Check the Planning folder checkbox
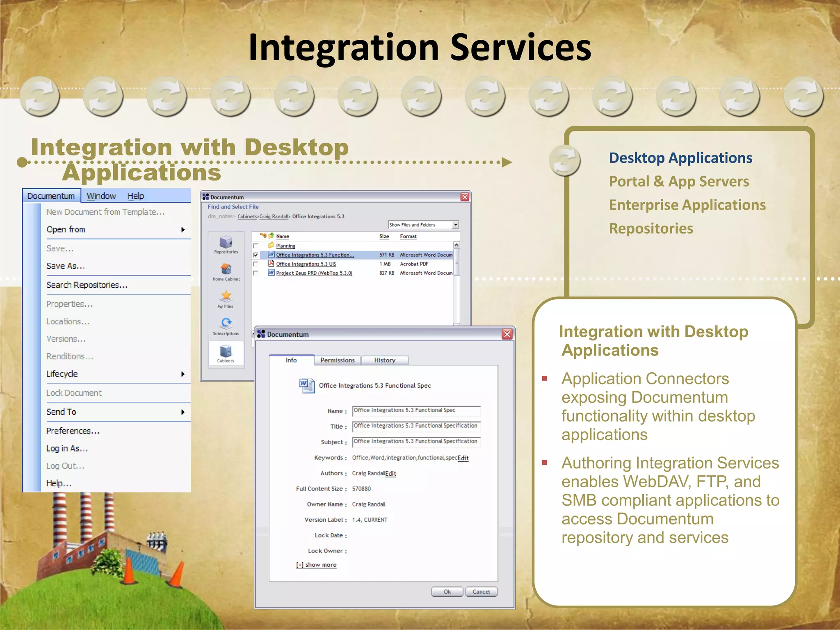The image size is (840, 630). point(256,246)
